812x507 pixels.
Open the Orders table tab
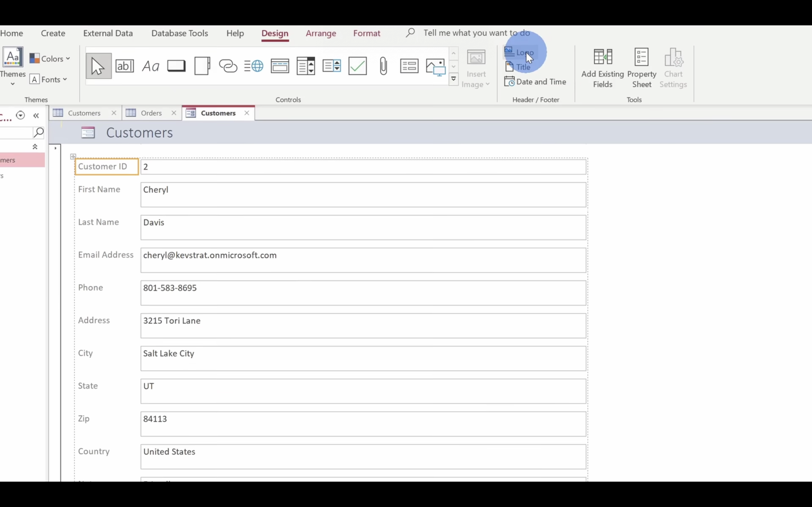point(151,113)
